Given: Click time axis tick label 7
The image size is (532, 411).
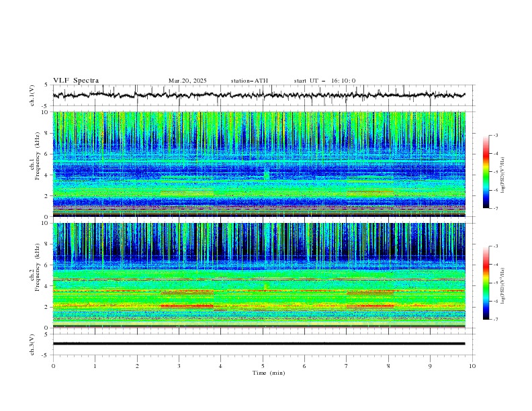Looking at the screenshot, I should point(347,366).
